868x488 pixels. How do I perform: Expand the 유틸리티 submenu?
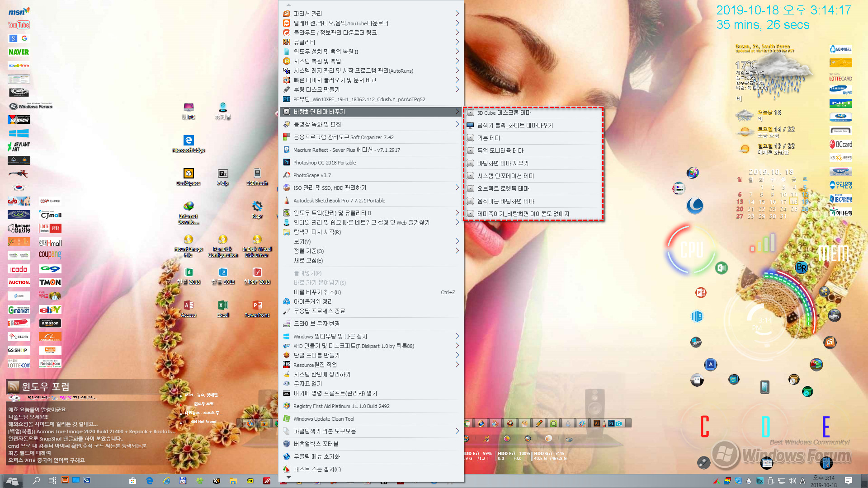tap(372, 42)
